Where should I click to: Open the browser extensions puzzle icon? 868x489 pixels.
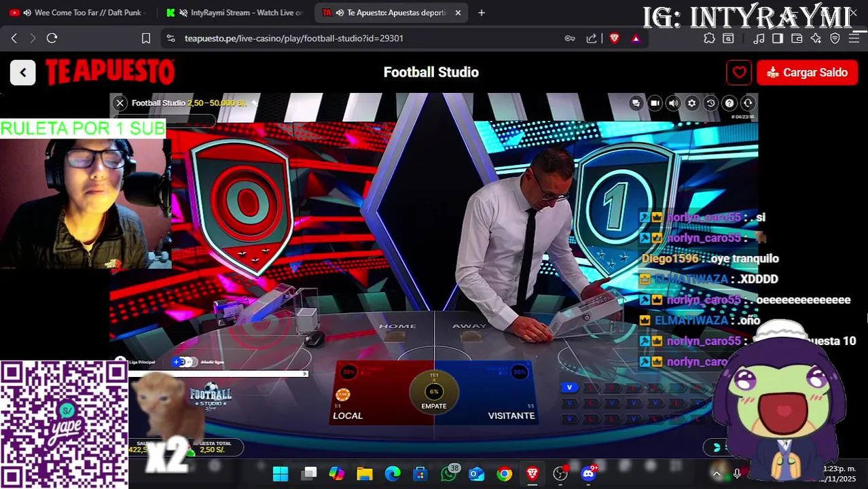point(709,38)
